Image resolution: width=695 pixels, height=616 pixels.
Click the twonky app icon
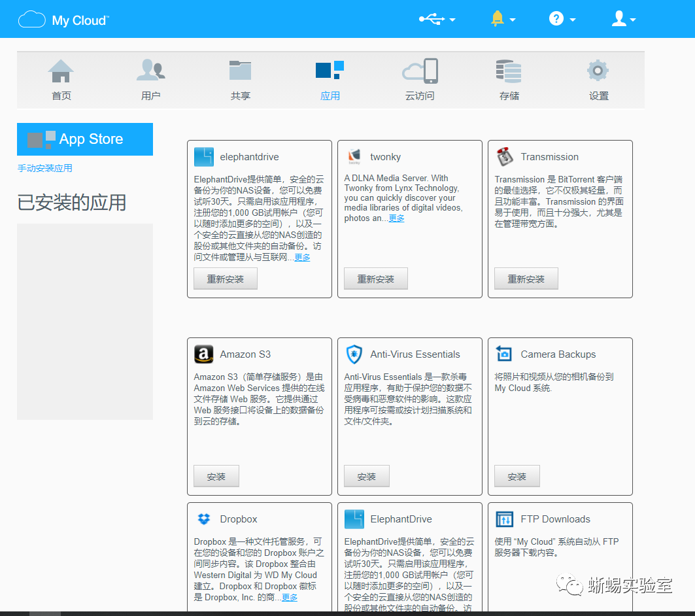click(x=354, y=156)
